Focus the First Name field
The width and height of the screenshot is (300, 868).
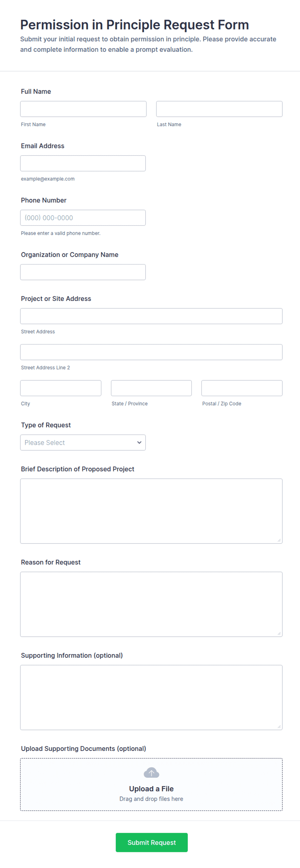[83, 109]
